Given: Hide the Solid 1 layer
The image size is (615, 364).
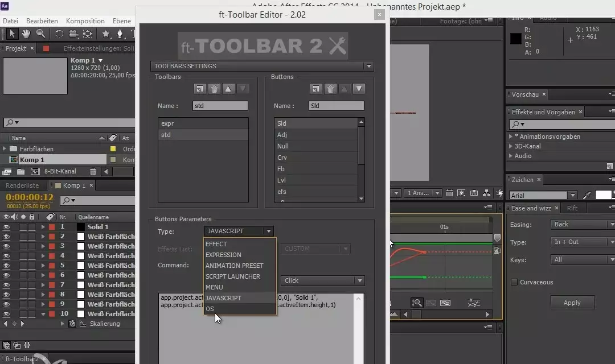Looking at the screenshot, I should 7,227.
